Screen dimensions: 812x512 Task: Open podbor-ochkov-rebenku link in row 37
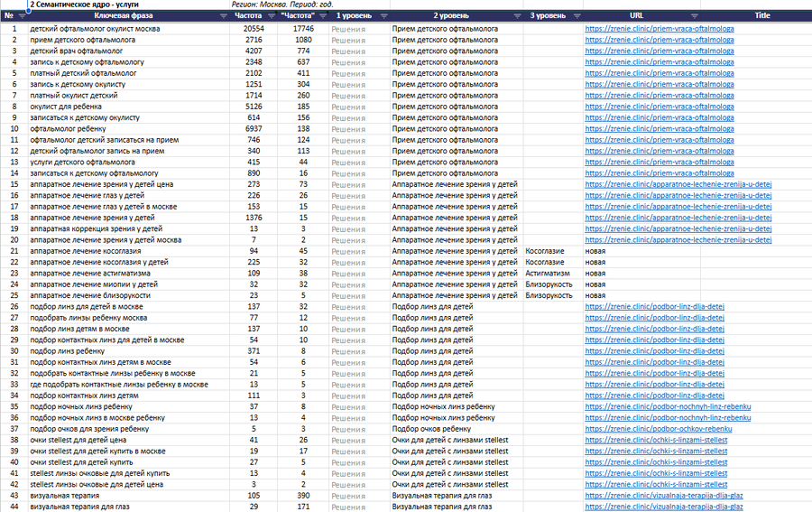pos(659,429)
